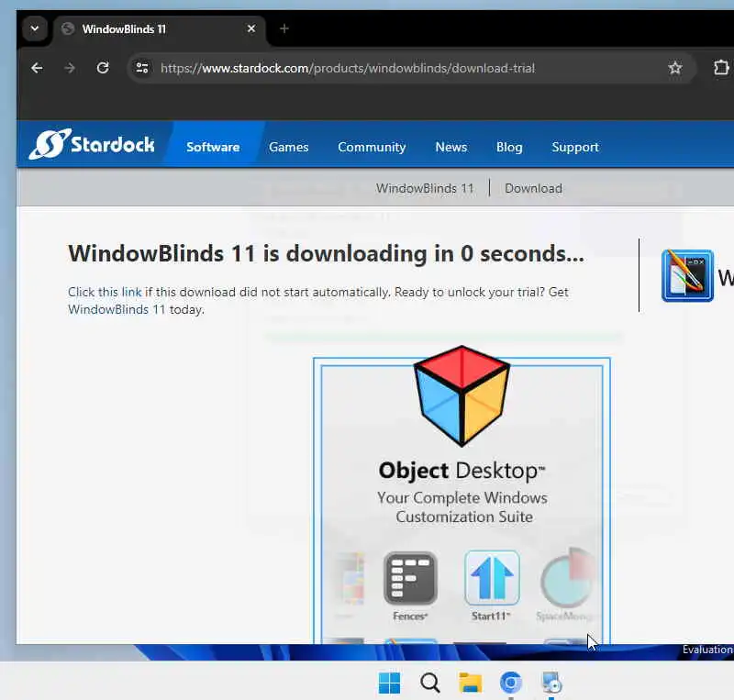Bookmark this page with the star icon

pos(674,69)
